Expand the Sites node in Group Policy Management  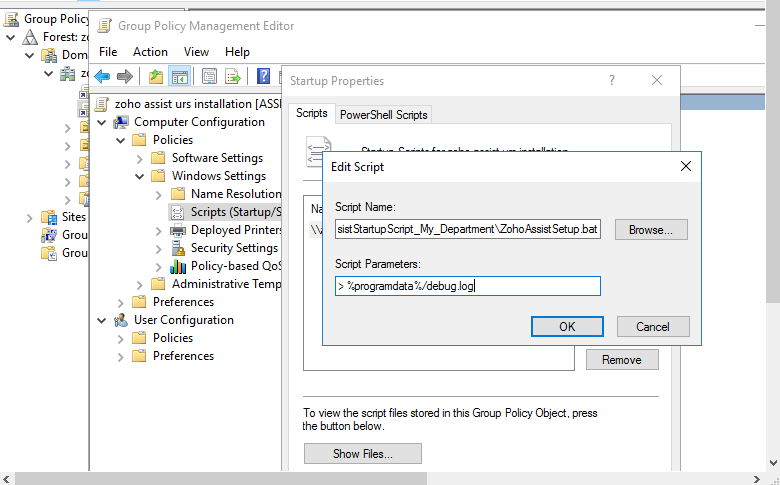(29, 218)
